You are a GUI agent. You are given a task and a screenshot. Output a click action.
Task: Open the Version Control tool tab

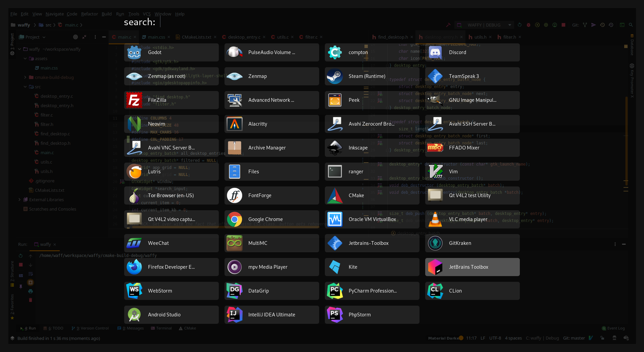pos(90,328)
